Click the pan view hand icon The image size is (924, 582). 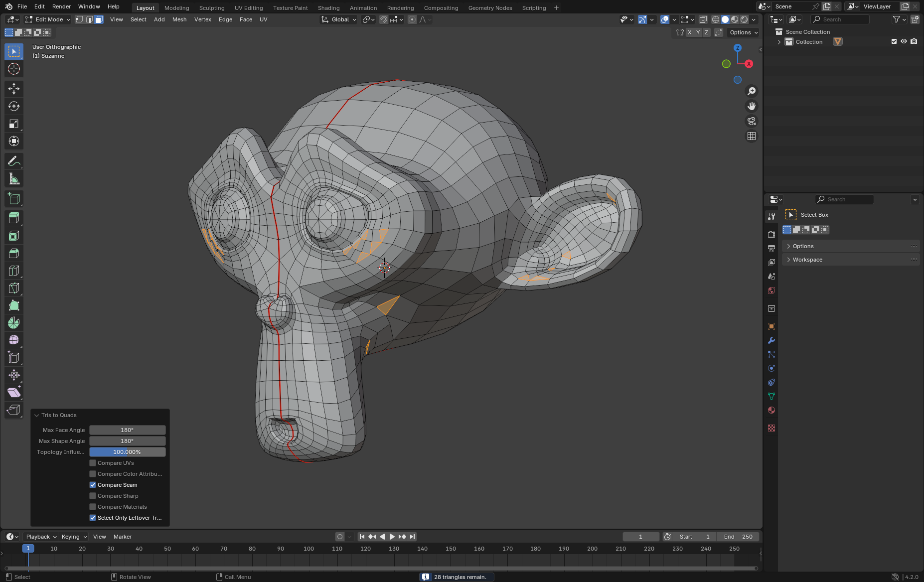coord(752,106)
